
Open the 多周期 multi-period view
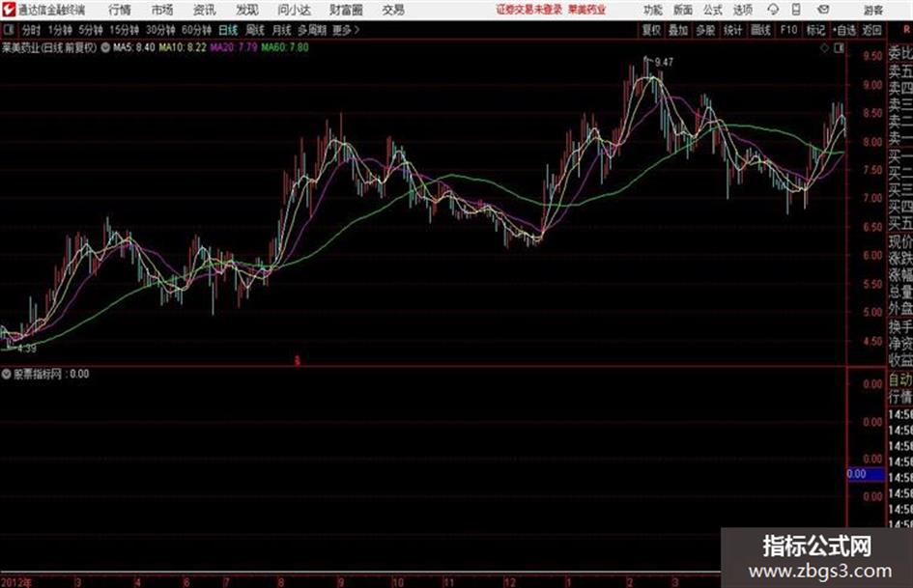312,30
